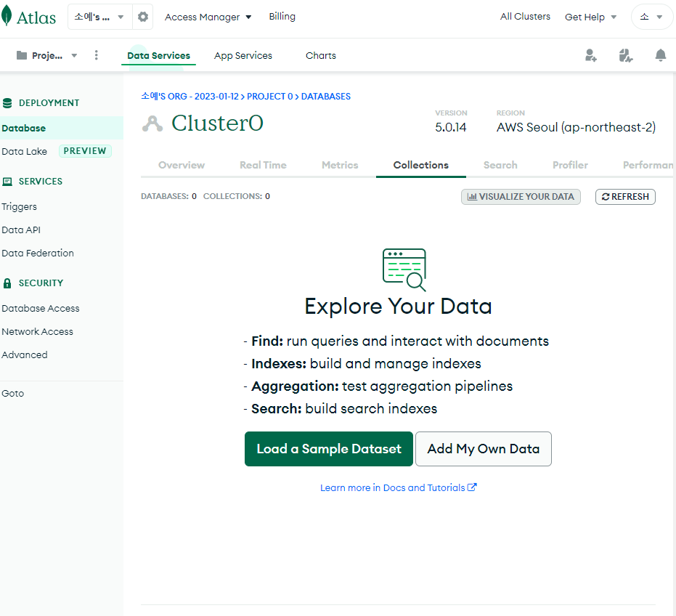Click the organization breadcrumb link
This screenshot has height=616, width=676.
(x=190, y=96)
